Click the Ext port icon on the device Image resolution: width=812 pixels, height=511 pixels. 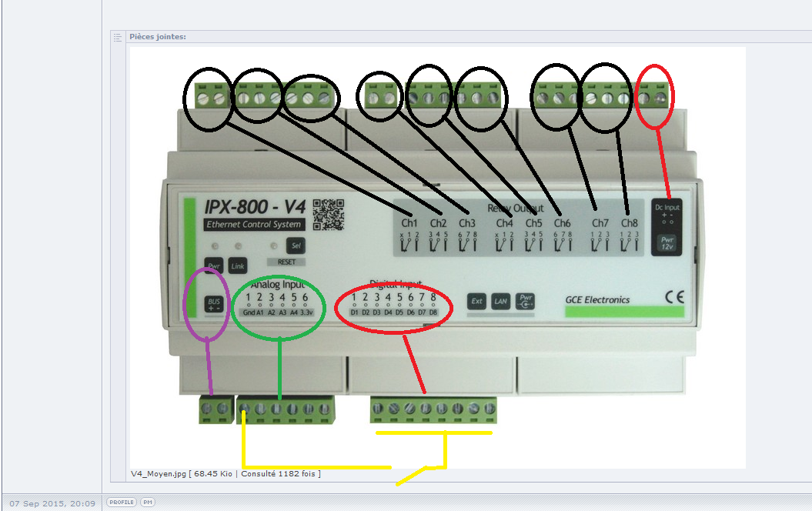tap(476, 302)
